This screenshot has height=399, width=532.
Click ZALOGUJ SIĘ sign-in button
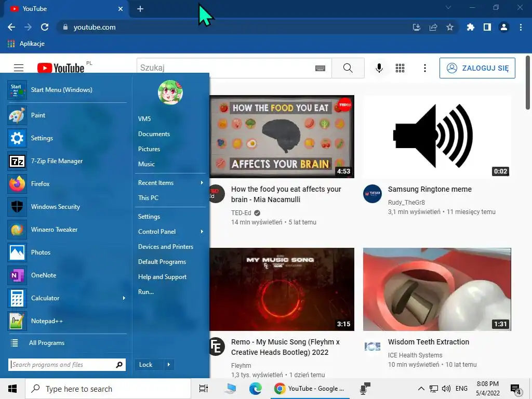coord(477,68)
